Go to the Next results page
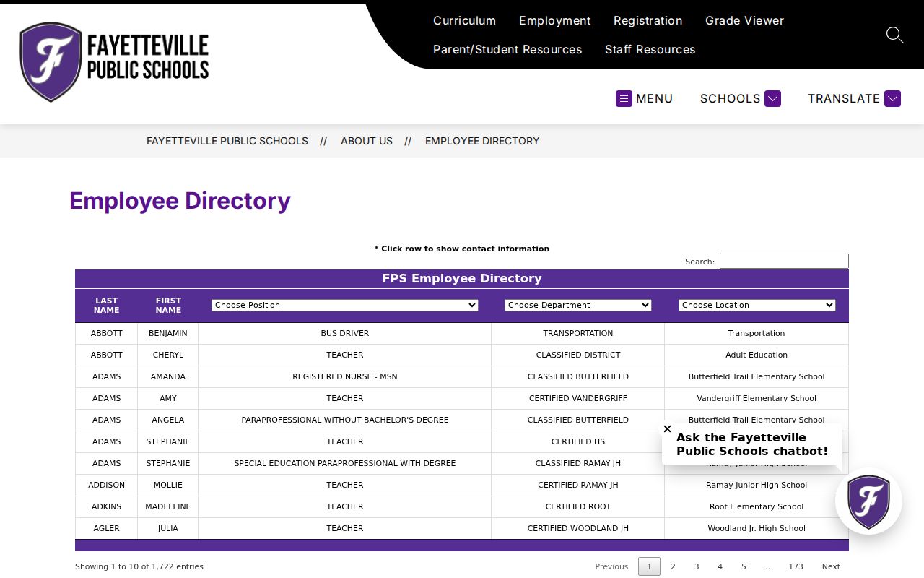The height and width of the screenshot is (578, 924). pos(831,566)
